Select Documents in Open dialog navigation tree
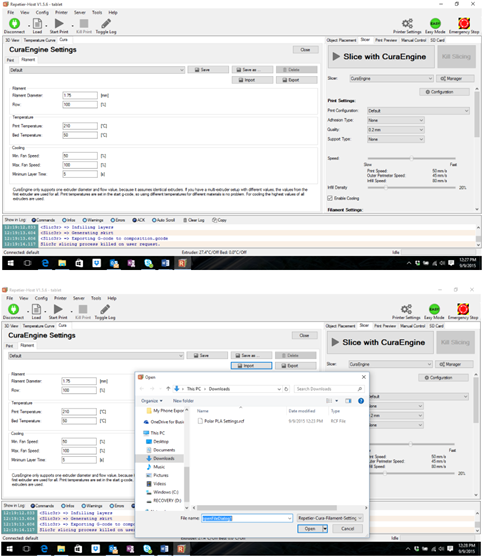Screen dimensions: 483x558 point(164,450)
